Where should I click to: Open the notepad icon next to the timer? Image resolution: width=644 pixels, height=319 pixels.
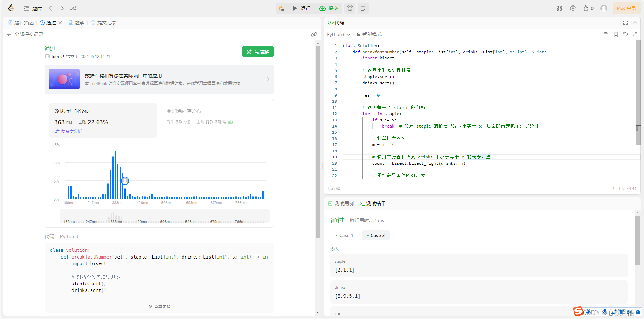(x=363, y=8)
